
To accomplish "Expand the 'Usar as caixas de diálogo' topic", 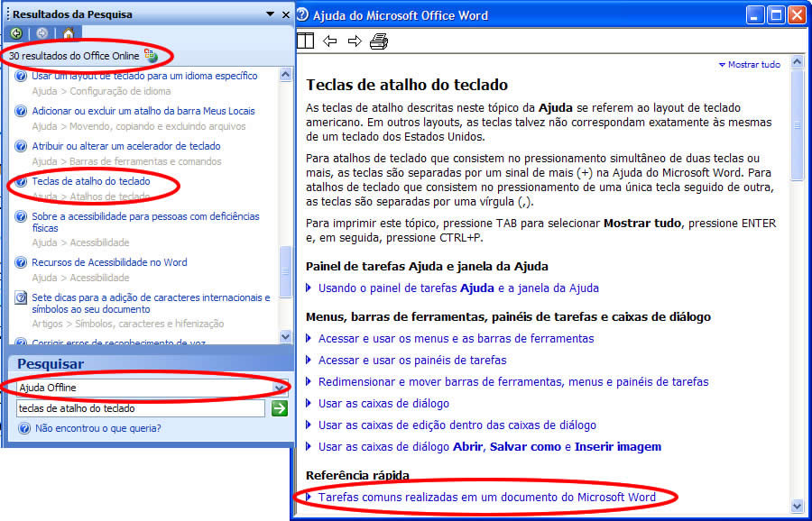I will 383,404.
